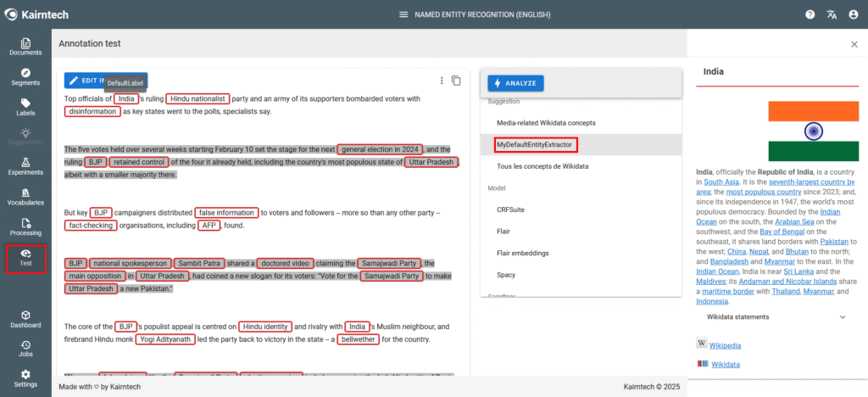Viewport: 868px width, 397px height.
Task: Open the project hamburger menu
Action: click(403, 14)
